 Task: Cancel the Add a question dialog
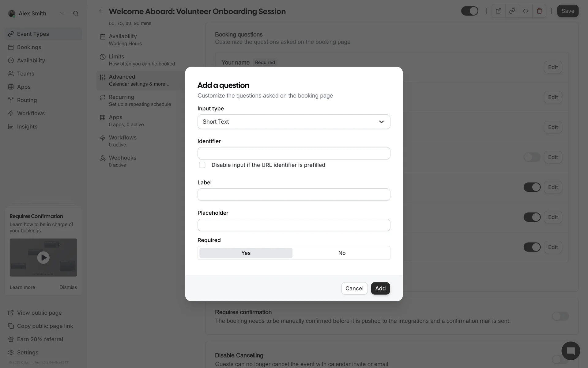(x=354, y=288)
